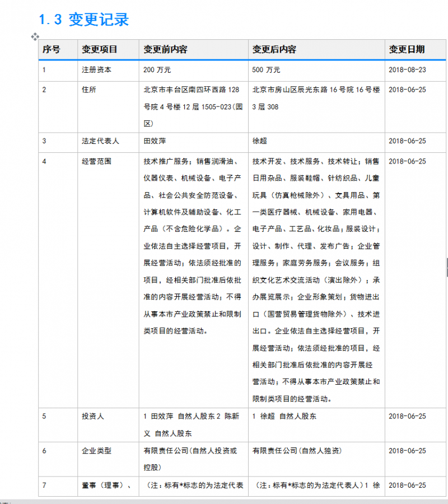Click text '技术开发、技术服务、技术转让；销售'
The height and width of the screenshot is (504, 448).
[x=316, y=161]
